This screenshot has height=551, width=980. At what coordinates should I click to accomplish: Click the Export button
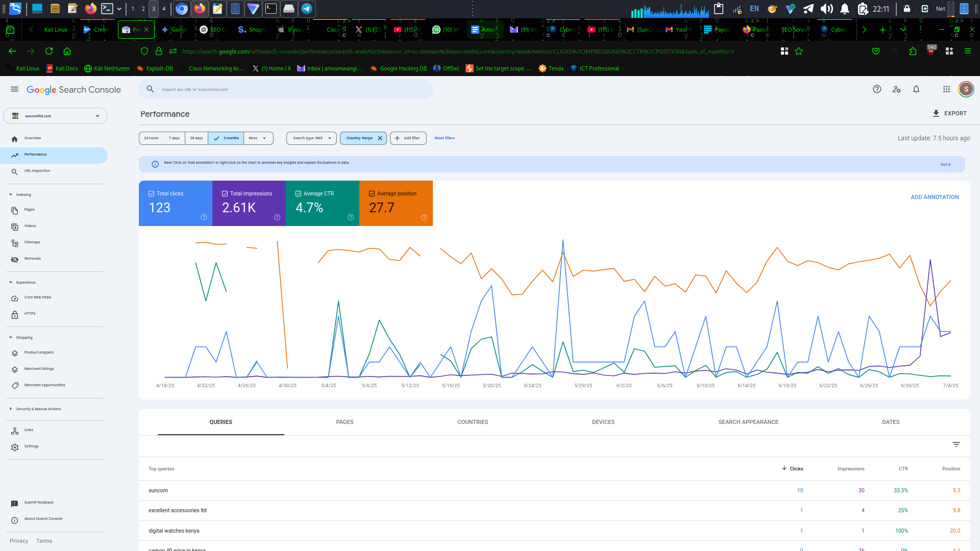click(950, 113)
